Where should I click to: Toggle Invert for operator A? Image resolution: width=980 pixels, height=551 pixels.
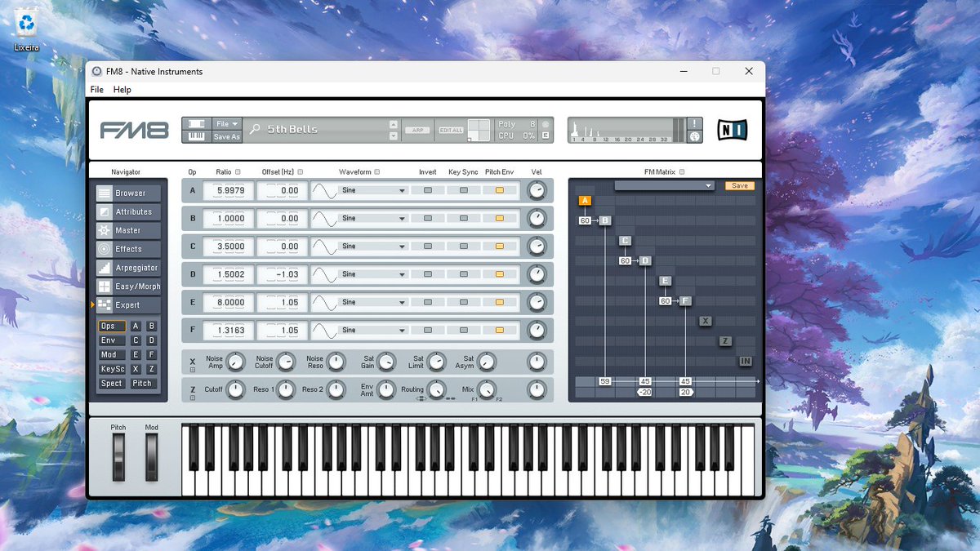click(428, 190)
